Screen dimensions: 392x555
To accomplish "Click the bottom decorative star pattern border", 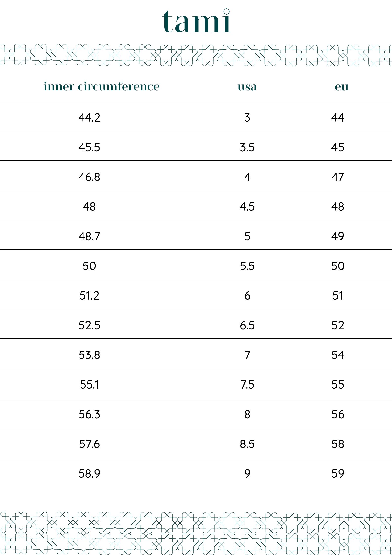I will click(196, 533).
